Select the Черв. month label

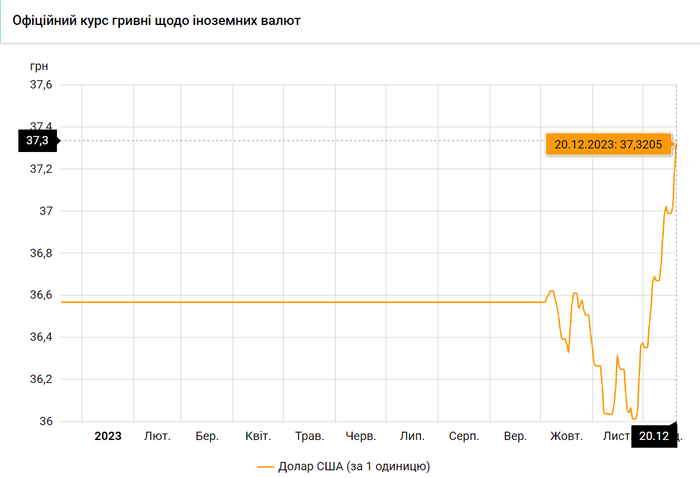(361, 436)
